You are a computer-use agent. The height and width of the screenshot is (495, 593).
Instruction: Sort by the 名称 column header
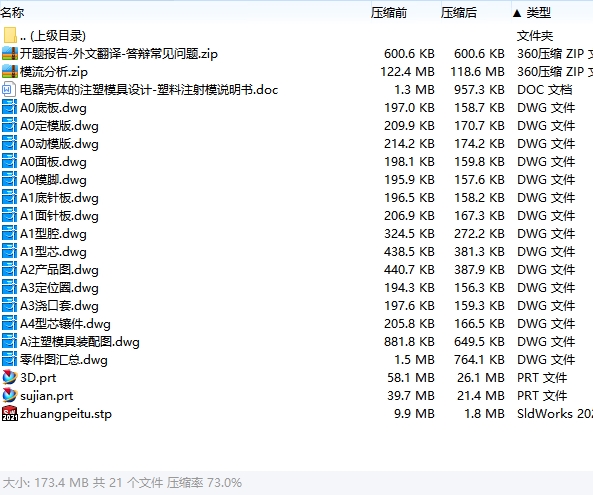pyautogui.click(x=12, y=12)
